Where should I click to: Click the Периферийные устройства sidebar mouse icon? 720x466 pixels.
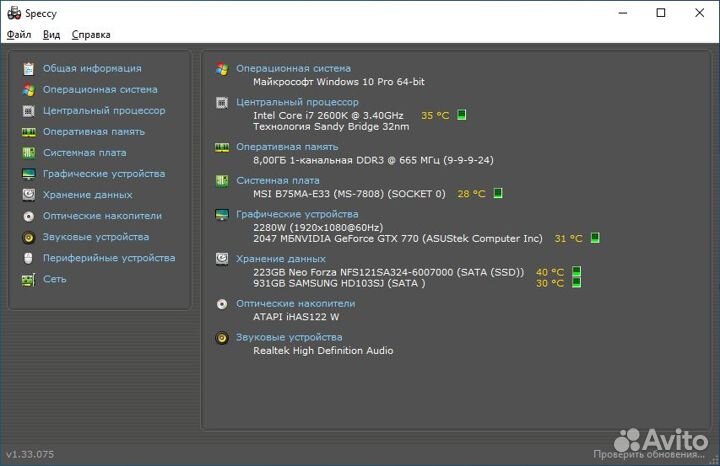28,258
